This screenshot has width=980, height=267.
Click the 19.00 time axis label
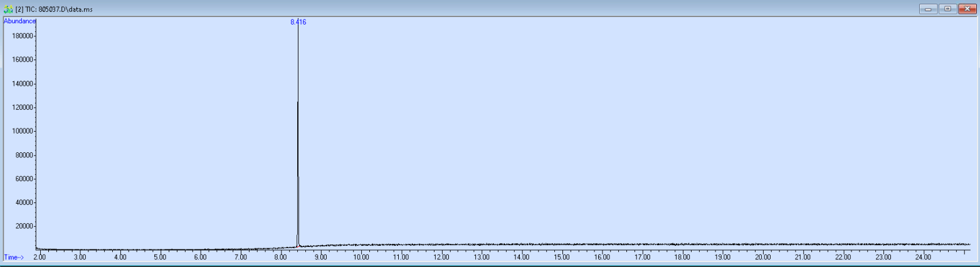(x=722, y=257)
